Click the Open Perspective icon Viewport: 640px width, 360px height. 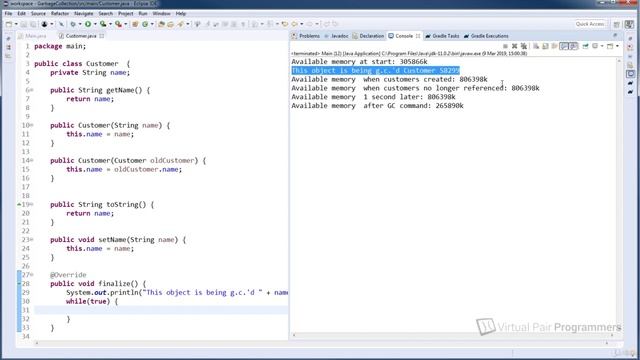coord(617,24)
